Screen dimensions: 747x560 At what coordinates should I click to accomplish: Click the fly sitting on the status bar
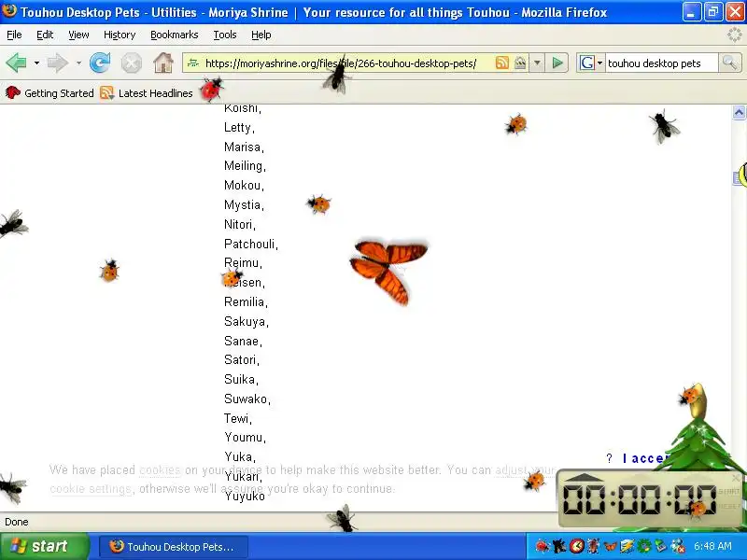[x=343, y=519]
